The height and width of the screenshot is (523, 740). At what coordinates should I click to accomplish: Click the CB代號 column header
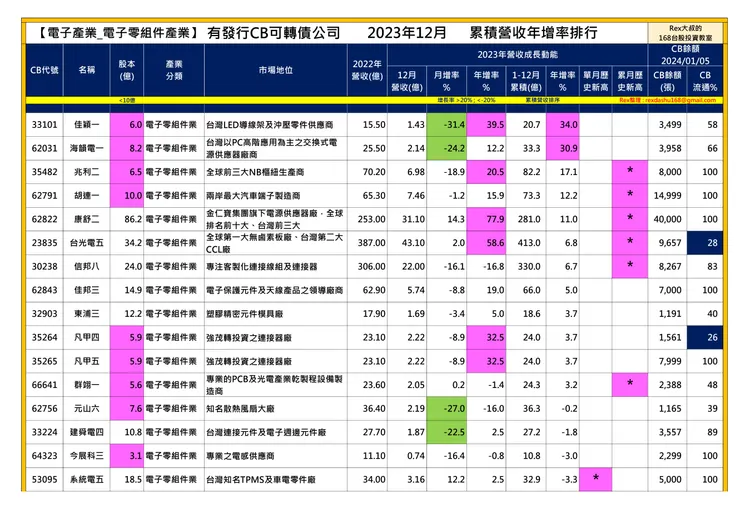44,70
